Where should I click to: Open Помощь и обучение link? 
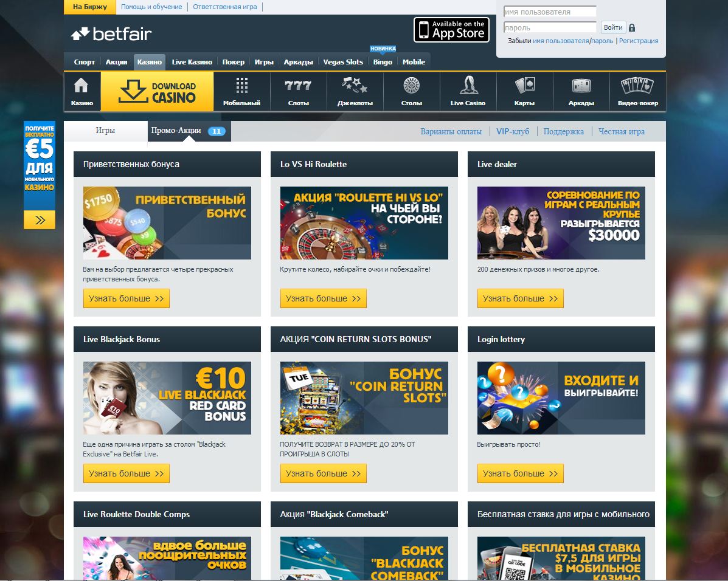pos(151,7)
